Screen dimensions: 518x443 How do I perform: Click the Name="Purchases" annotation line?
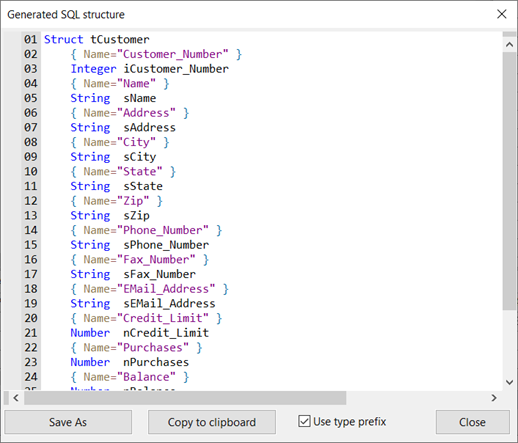pos(136,347)
